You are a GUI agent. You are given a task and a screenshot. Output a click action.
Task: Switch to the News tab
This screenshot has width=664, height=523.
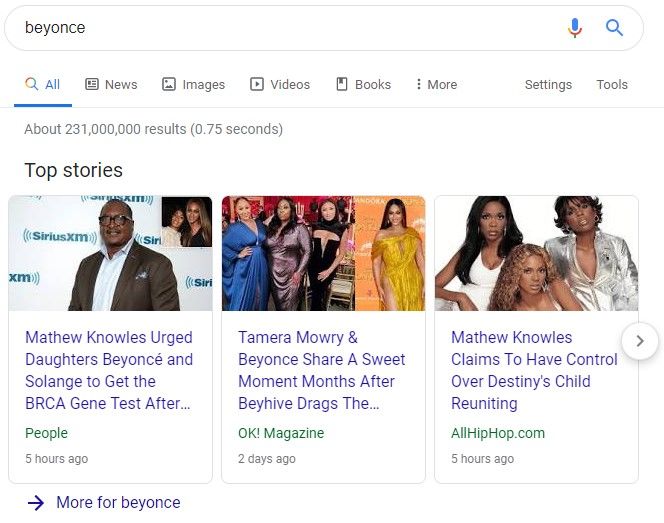click(x=111, y=84)
